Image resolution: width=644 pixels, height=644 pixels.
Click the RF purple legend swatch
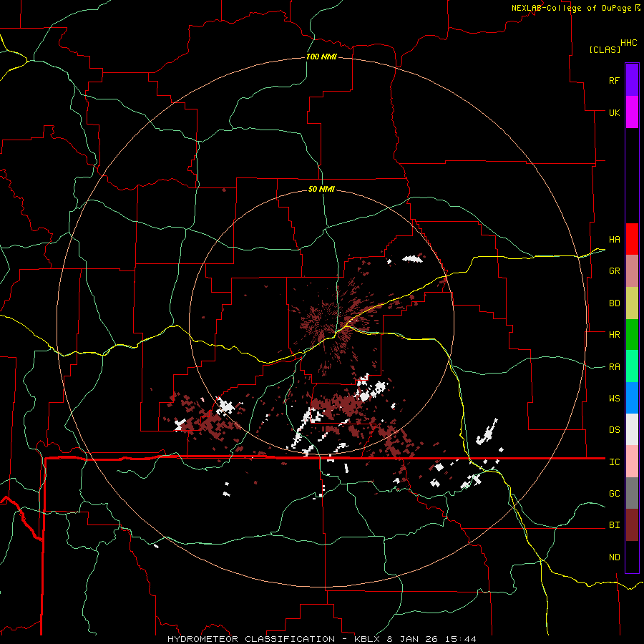click(x=632, y=80)
